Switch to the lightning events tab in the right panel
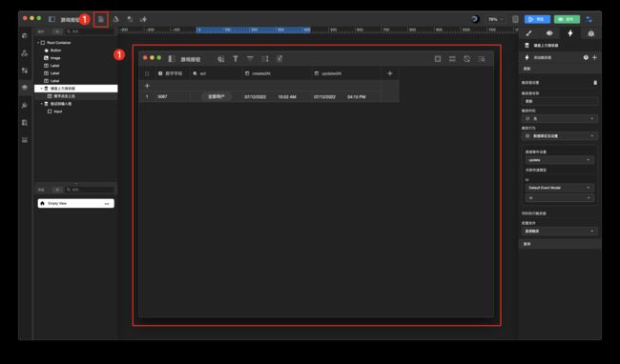Screen dimensions: 620x364 pos(570,33)
